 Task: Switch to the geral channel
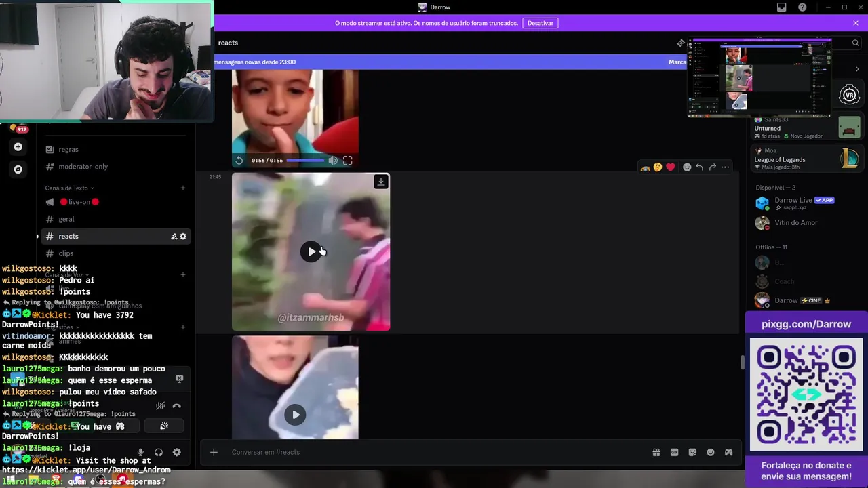(x=66, y=219)
